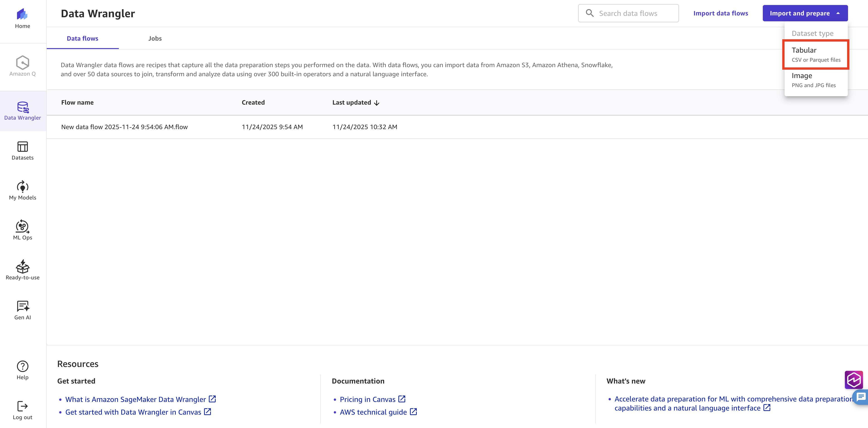Click the Resources section heading

click(x=78, y=364)
